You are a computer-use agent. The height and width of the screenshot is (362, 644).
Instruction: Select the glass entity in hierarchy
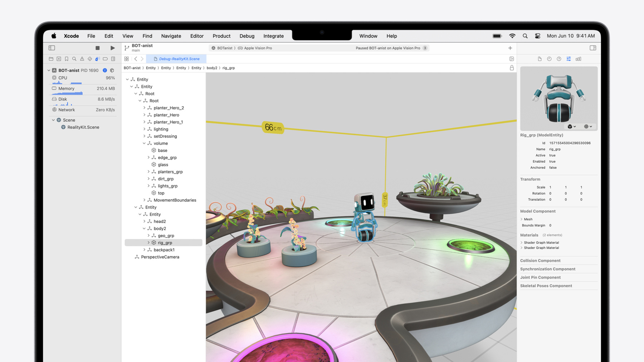pos(163,165)
